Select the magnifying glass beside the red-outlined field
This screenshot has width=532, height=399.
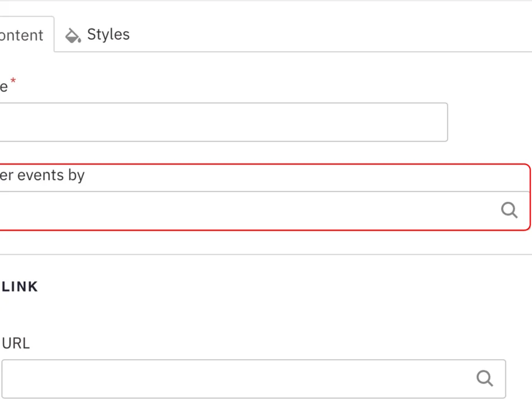coord(509,209)
